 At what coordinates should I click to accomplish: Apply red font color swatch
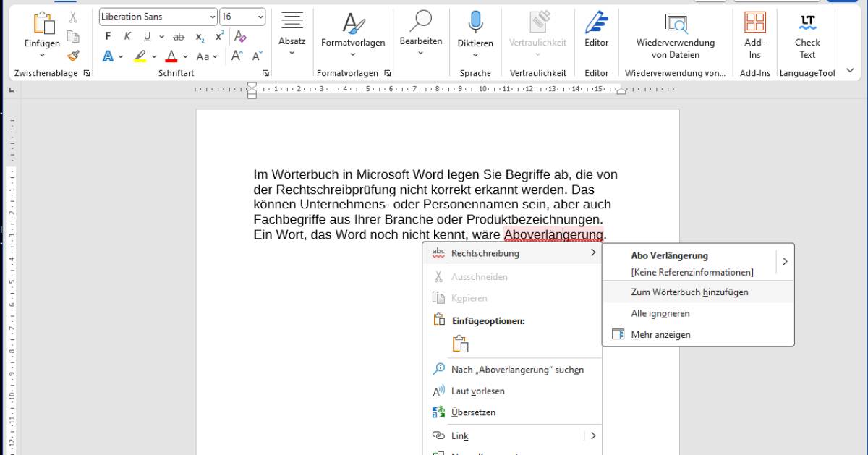(171, 56)
